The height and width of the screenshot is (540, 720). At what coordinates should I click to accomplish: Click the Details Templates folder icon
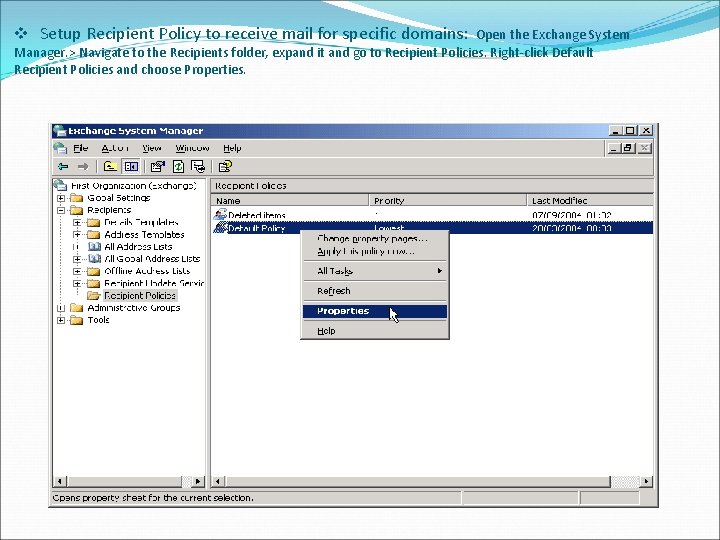(x=94, y=222)
